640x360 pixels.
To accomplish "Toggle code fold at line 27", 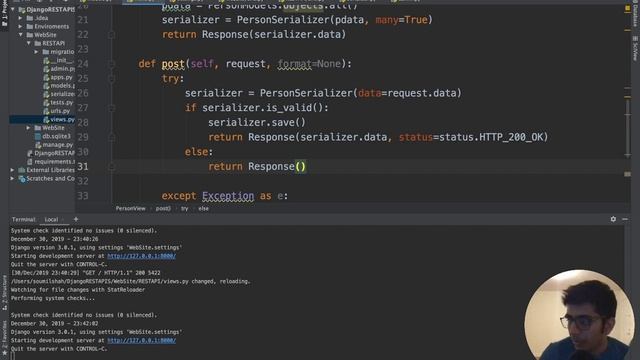I will click(x=111, y=108).
